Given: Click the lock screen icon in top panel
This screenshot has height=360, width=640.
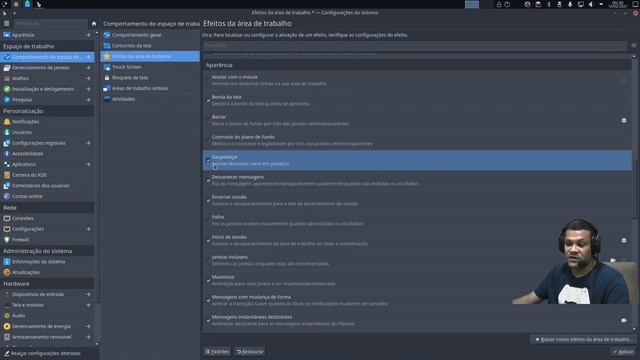Looking at the screenshot, I should pos(499,4).
